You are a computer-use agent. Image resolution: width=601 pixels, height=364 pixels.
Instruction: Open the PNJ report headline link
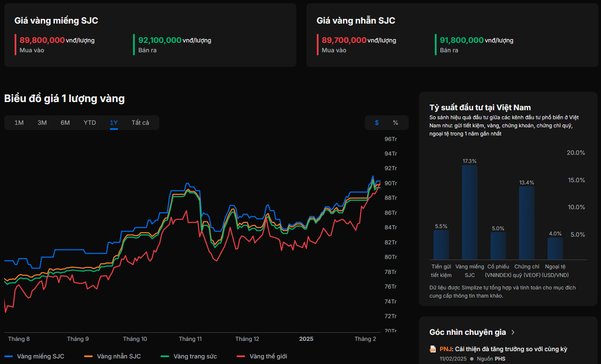point(503,349)
